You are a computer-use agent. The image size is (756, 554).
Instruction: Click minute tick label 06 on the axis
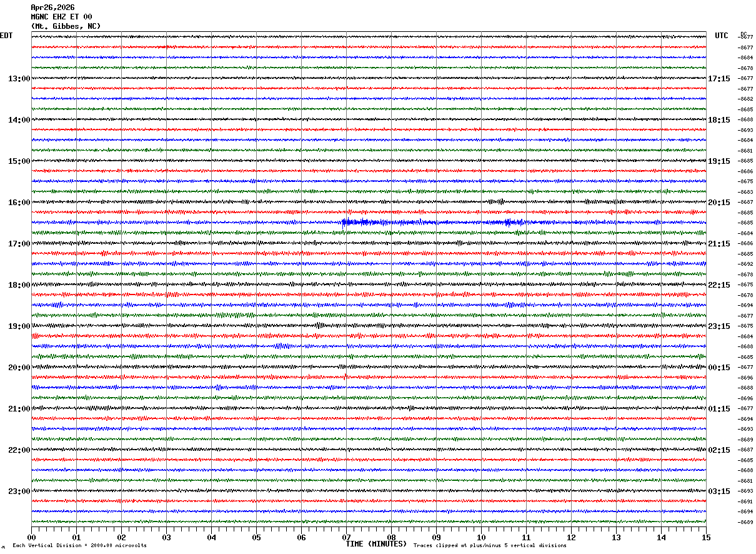click(x=301, y=537)
